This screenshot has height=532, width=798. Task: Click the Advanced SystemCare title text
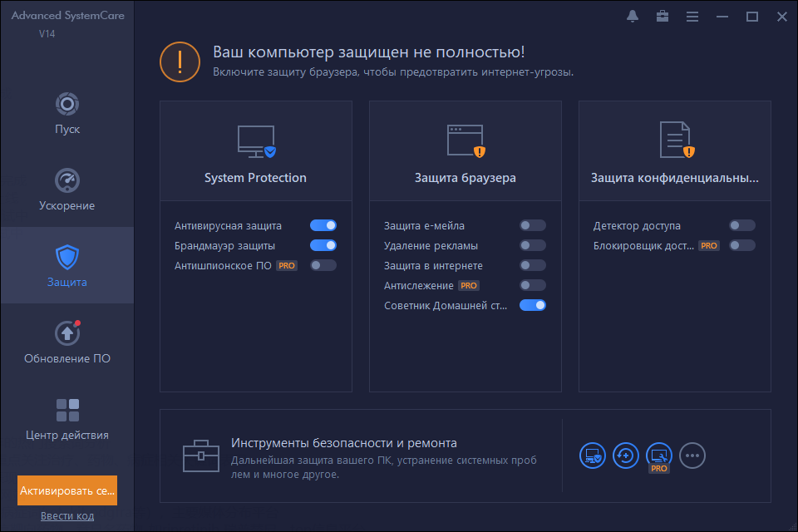pyautogui.click(x=67, y=16)
